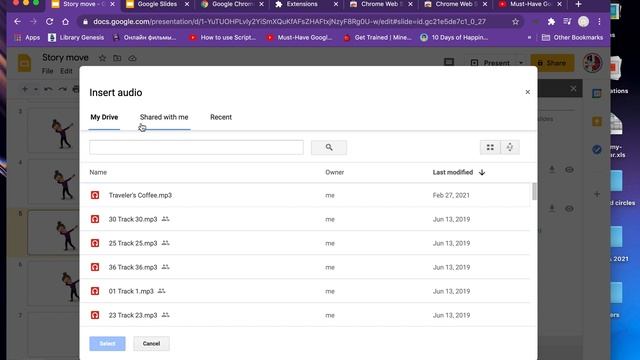Star the Story move presentation
The width and height of the screenshot is (640, 360).
(102, 58)
